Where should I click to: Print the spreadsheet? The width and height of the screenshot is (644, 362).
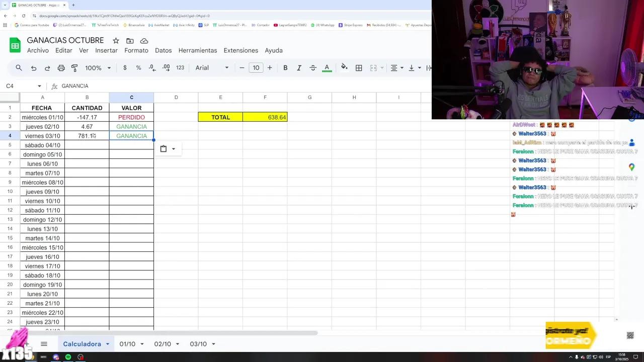[x=61, y=68]
